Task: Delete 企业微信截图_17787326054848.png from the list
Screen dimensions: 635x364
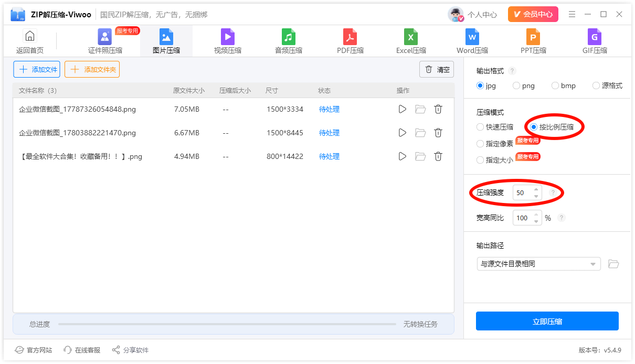Action: 438,109
